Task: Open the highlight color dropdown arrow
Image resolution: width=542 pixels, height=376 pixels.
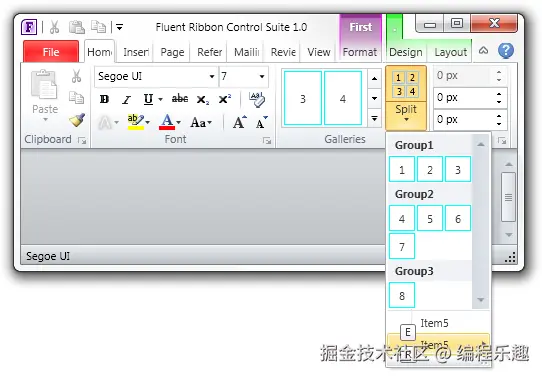Action: (x=148, y=123)
